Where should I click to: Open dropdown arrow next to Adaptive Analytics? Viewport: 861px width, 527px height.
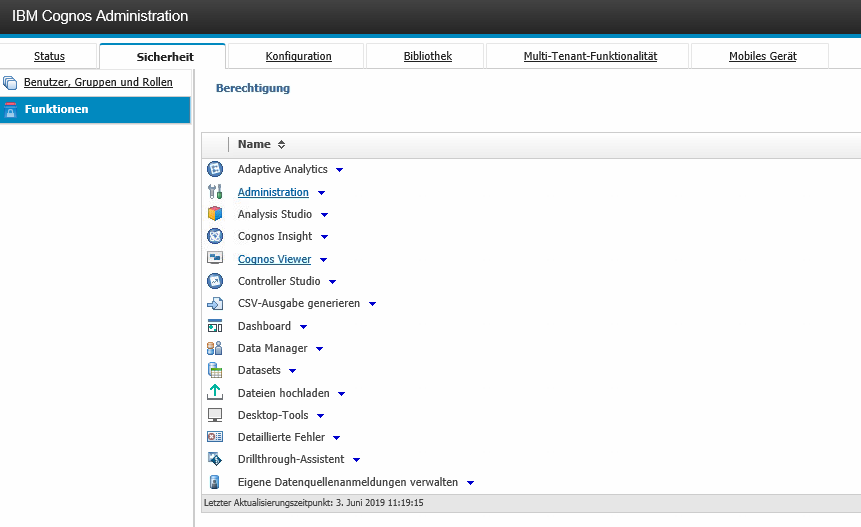(339, 170)
